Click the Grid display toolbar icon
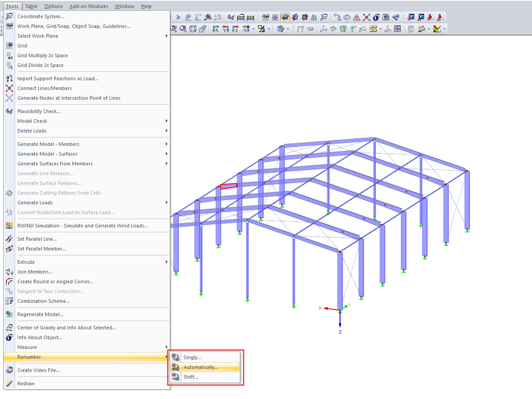Image resolution: width=532 pixels, height=399 pixels. 275,17
